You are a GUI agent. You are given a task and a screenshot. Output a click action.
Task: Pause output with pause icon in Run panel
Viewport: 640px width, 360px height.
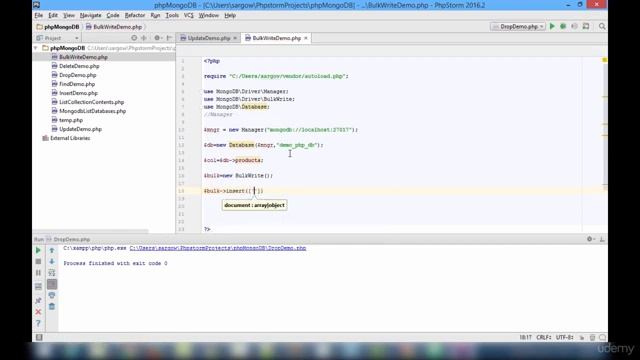(38, 273)
